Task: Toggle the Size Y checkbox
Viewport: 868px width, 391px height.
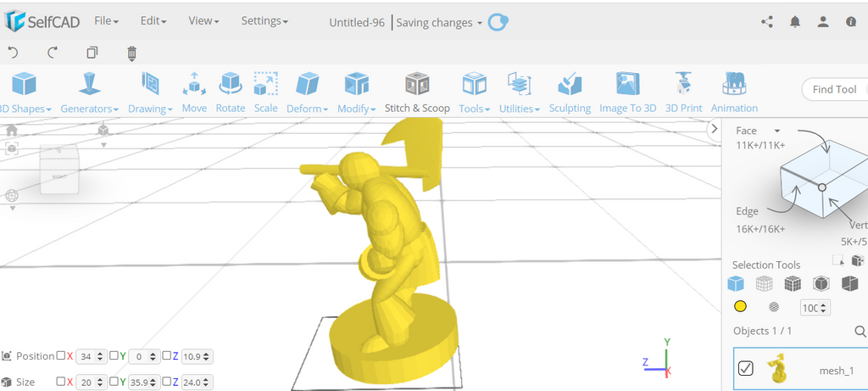Action: pos(114,382)
